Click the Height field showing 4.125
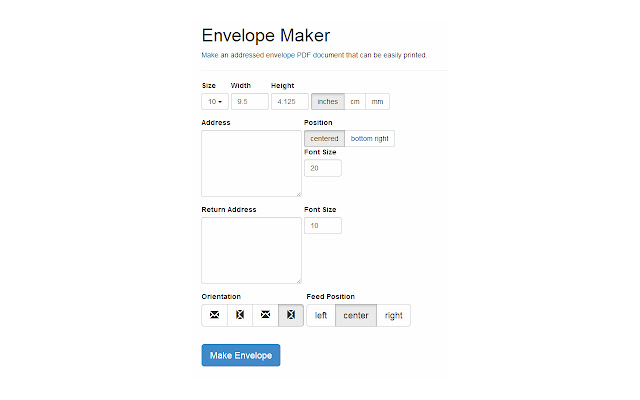The height and width of the screenshot is (400, 640). [x=290, y=102]
